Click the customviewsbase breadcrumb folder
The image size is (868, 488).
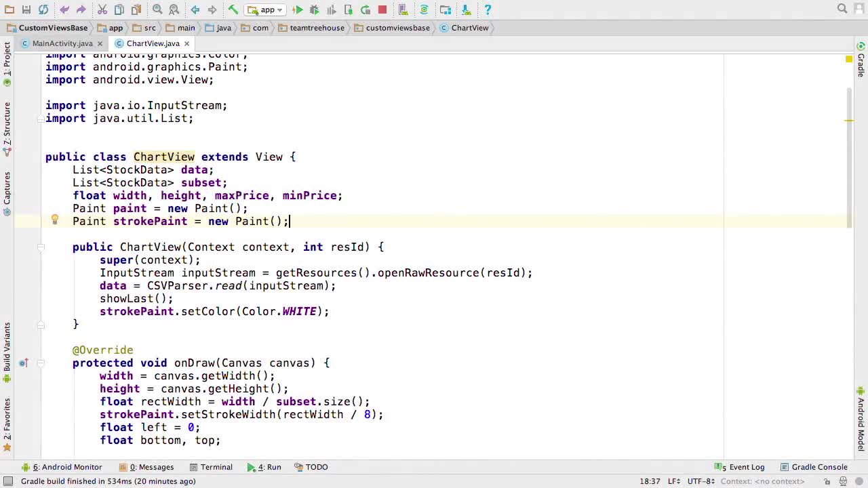tap(391, 28)
